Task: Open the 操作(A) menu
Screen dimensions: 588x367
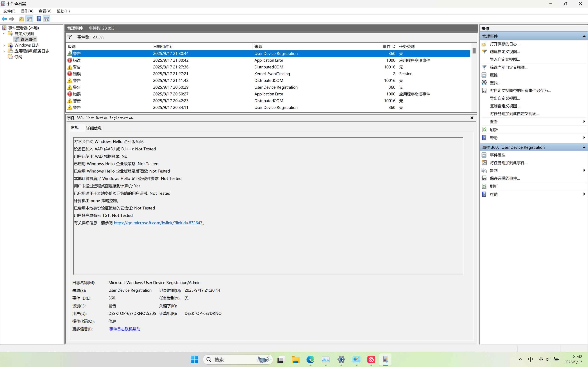Action: coord(27,11)
